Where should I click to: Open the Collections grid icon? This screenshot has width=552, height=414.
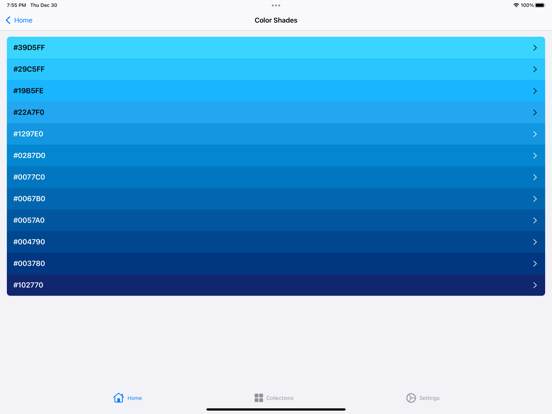coord(259,398)
